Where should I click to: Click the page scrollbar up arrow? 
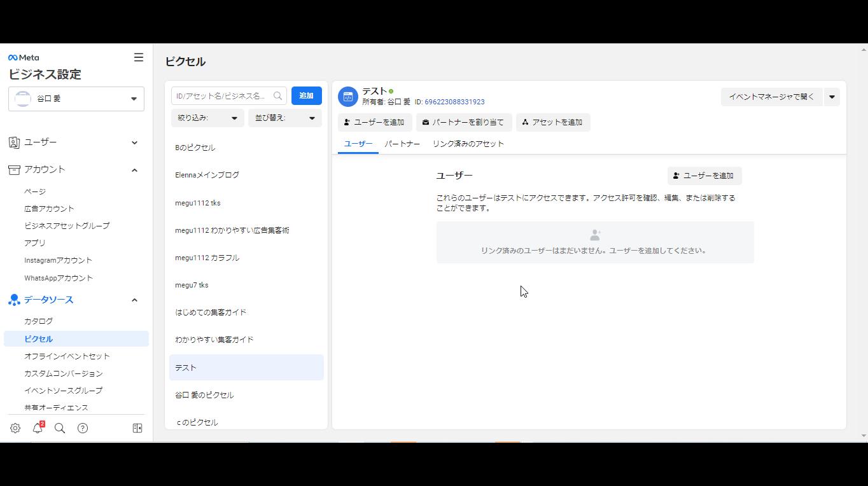click(x=864, y=49)
